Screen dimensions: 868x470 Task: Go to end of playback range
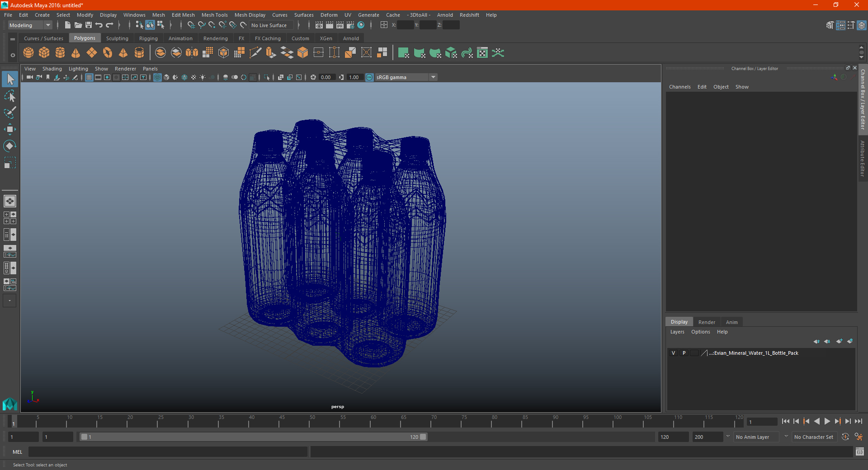tap(859, 421)
